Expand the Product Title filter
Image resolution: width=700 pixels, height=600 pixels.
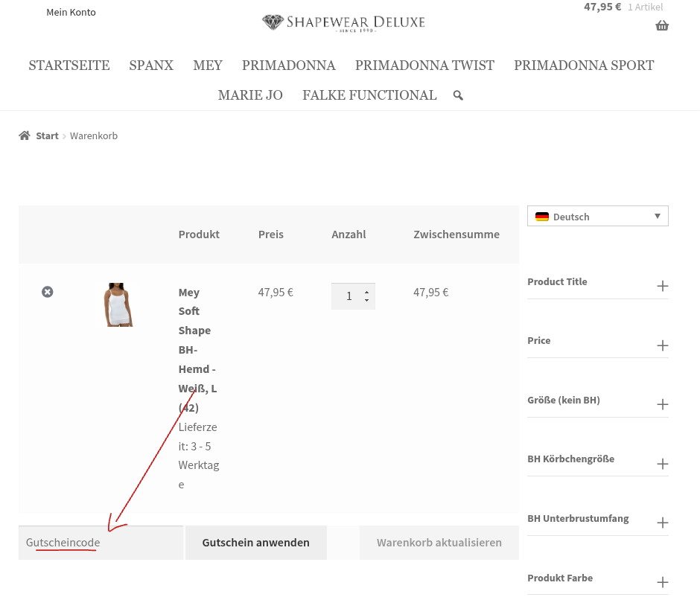[x=662, y=285]
